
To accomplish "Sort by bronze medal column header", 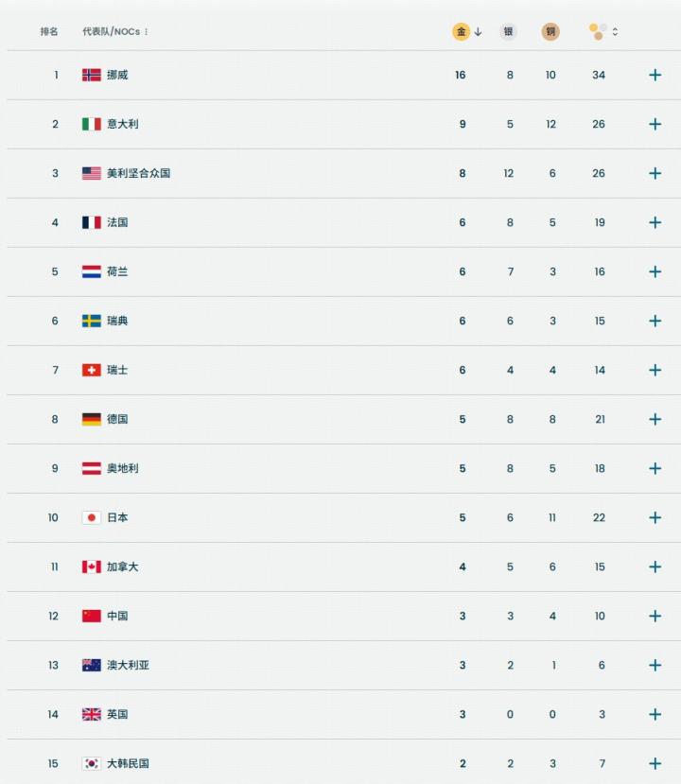I will [x=550, y=31].
